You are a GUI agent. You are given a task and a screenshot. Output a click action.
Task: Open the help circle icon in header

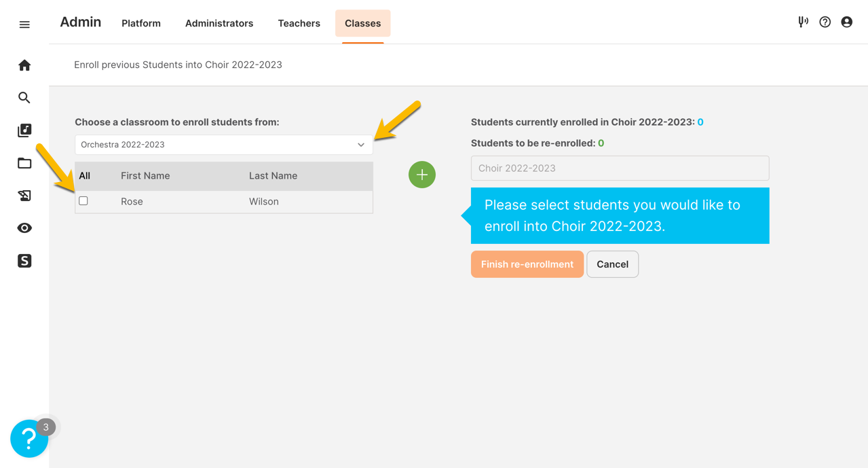[x=825, y=22]
